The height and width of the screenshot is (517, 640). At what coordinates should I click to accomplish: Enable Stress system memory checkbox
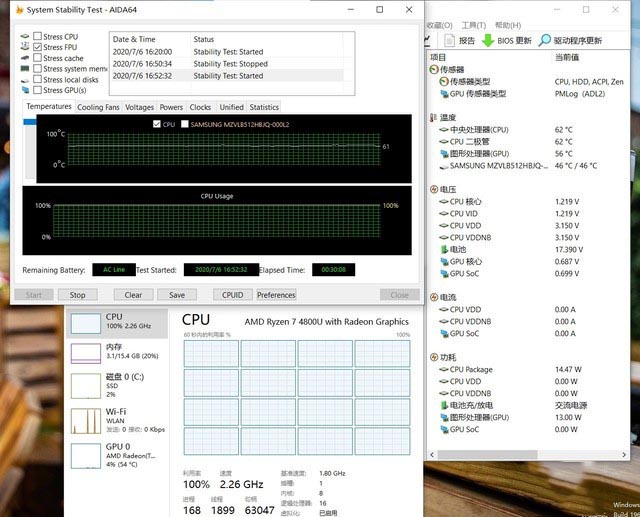pyautogui.click(x=38, y=69)
